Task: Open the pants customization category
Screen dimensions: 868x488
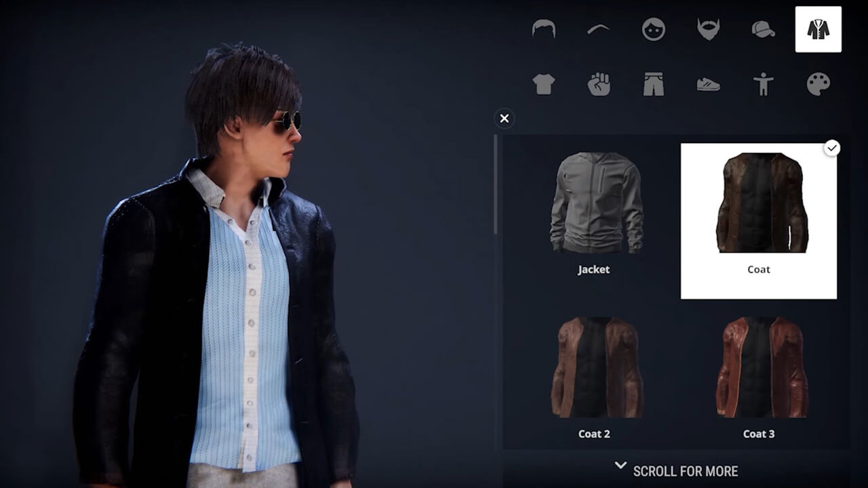Action: click(653, 83)
